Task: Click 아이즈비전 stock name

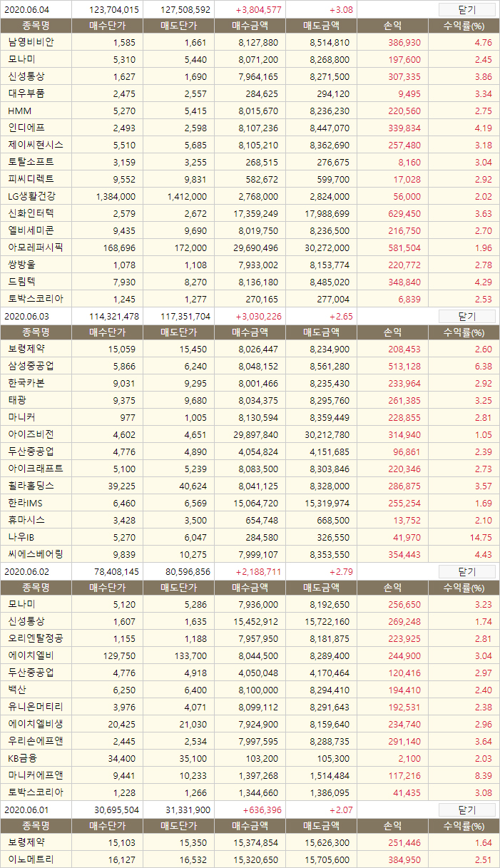Action: 31,434
